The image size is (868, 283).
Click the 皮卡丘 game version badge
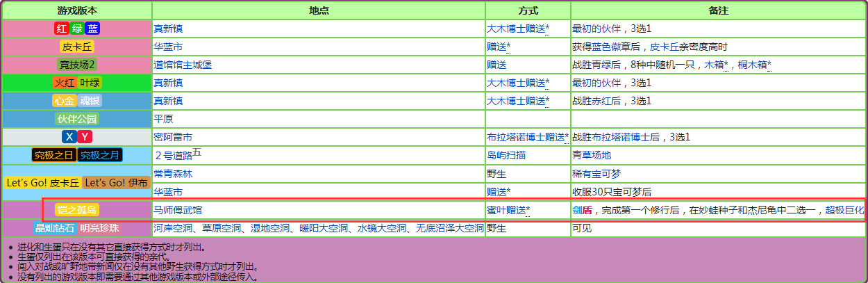(x=77, y=47)
